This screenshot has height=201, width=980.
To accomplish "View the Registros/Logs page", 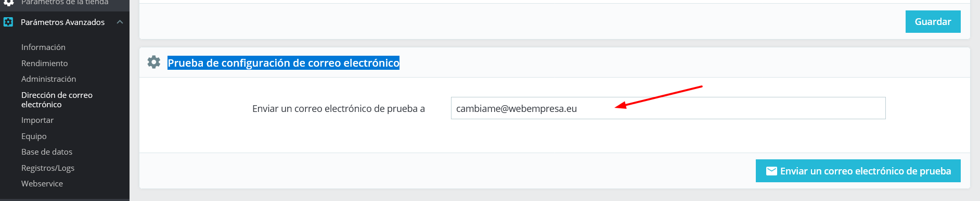I will 48,168.
